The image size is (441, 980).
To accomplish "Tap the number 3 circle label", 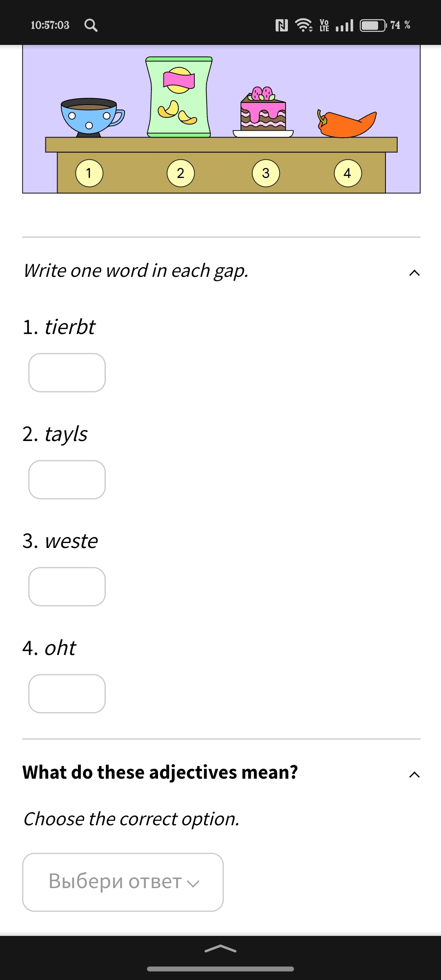I will tap(266, 173).
